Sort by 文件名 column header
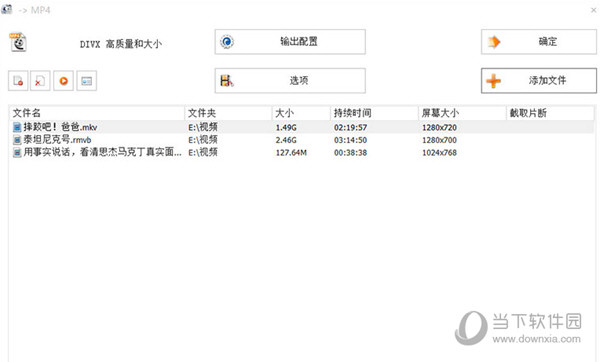Screen dimensions: 600x362 click(97, 113)
